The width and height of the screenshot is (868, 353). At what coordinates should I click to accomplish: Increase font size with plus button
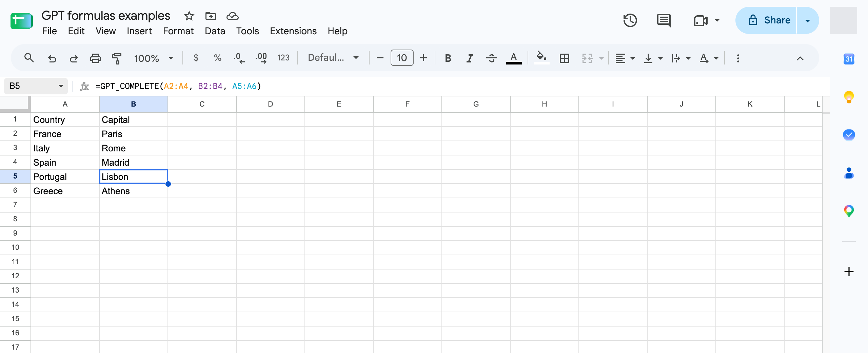[x=423, y=58]
